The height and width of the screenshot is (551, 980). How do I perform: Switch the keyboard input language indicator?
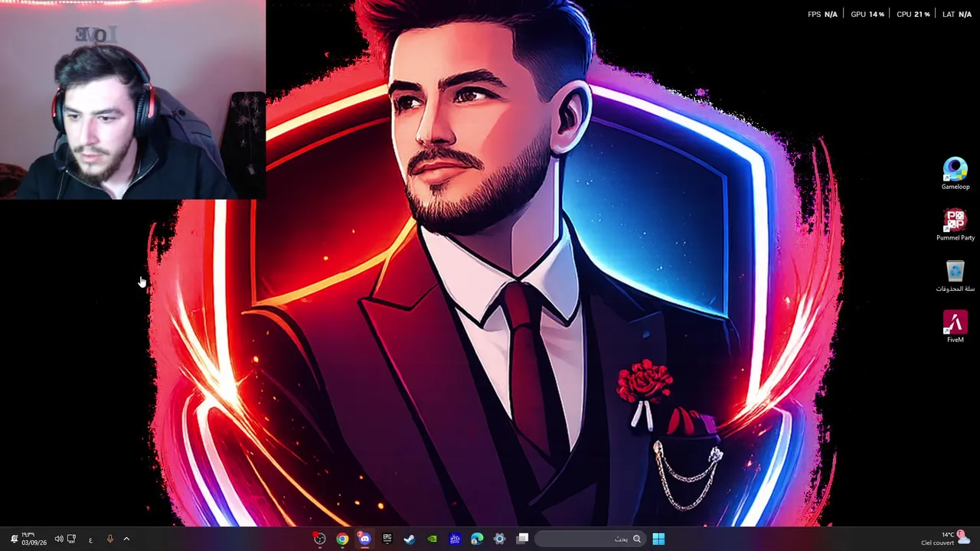tap(90, 540)
